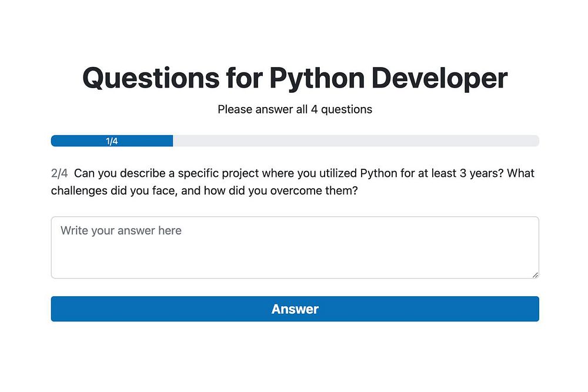Click the far right end of progress bar
Image resolution: width=588 pixels, height=392 pixels.
[x=534, y=141]
